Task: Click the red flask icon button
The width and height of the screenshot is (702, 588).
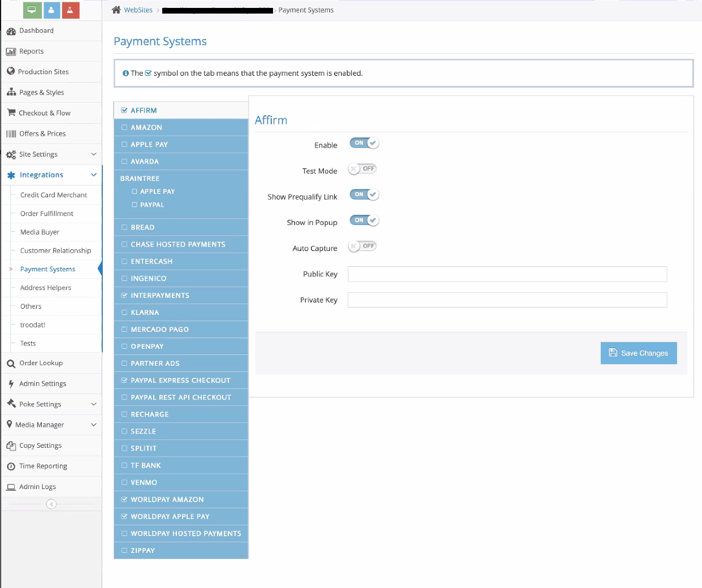Action: tap(70, 10)
